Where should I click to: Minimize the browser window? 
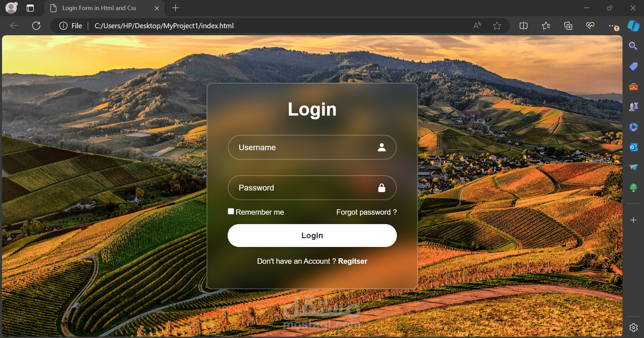pos(587,8)
